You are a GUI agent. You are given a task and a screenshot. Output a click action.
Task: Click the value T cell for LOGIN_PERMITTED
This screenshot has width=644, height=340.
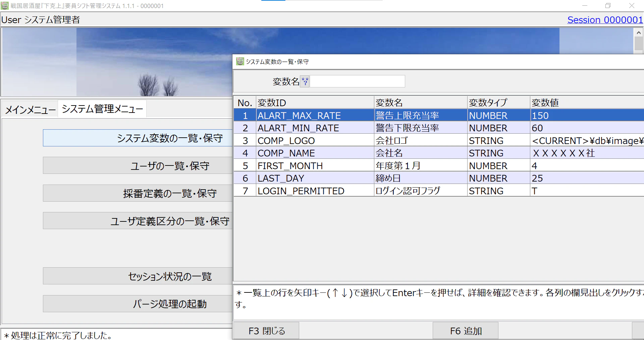[587, 191]
